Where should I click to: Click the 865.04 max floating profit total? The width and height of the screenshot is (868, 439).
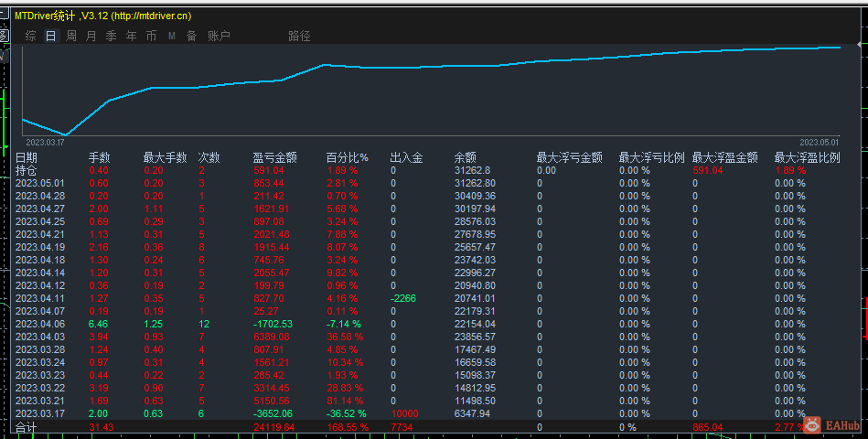point(707,427)
